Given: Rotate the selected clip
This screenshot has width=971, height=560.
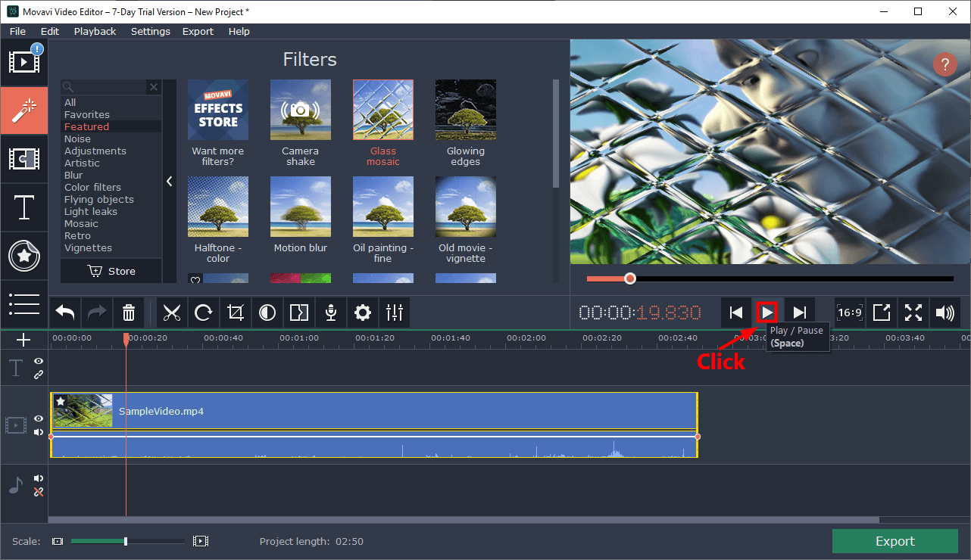Looking at the screenshot, I should [x=203, y=313].
